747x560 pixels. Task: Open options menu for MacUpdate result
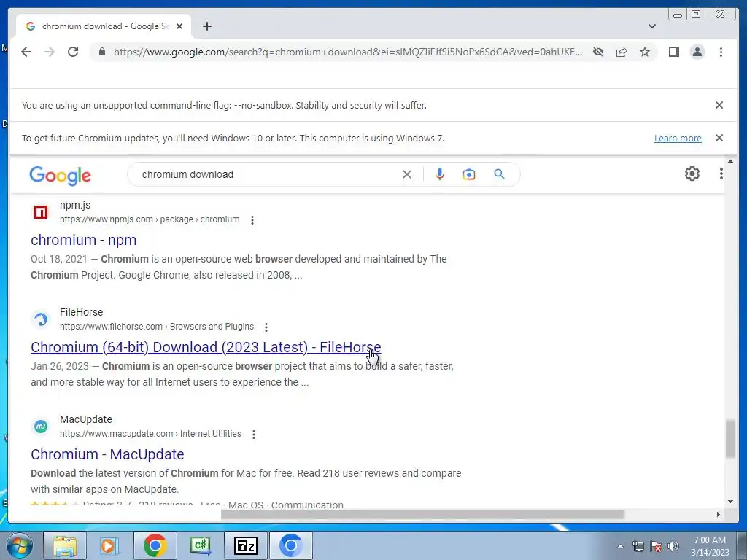tap(253, 435)
